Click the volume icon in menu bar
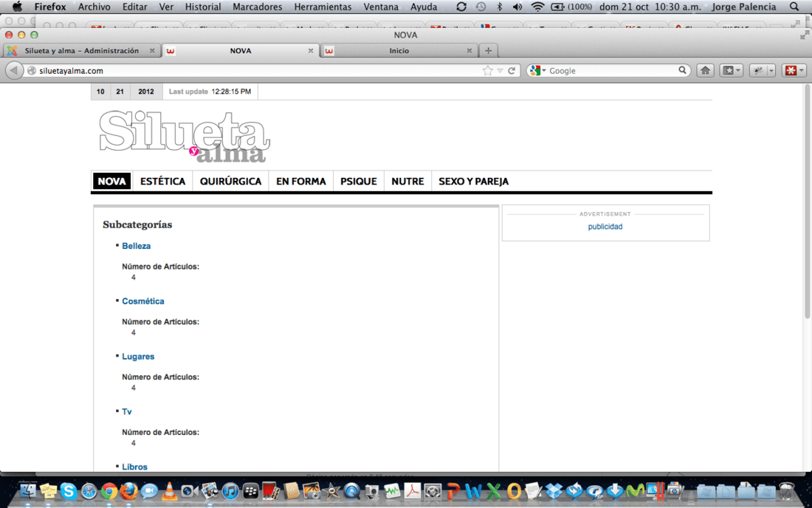The height and width of the screenshot is (508, 812). [517, 7]
